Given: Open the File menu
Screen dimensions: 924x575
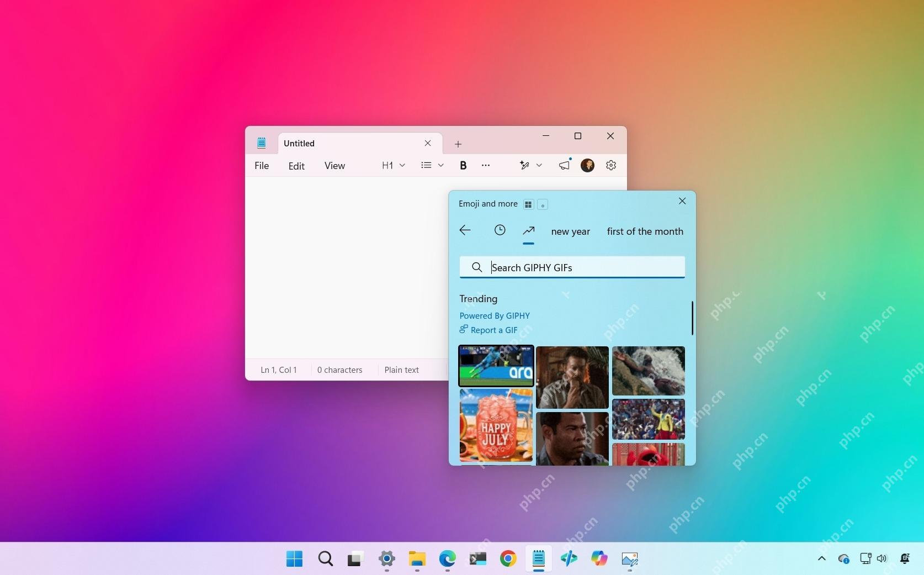Looking at the screenshot, I should point(262,166).
